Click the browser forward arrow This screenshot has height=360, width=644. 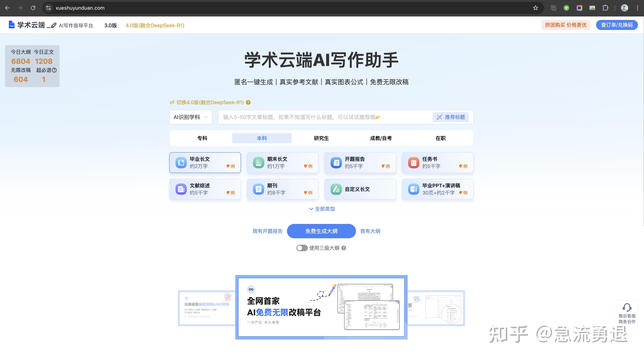pos(20,8)
